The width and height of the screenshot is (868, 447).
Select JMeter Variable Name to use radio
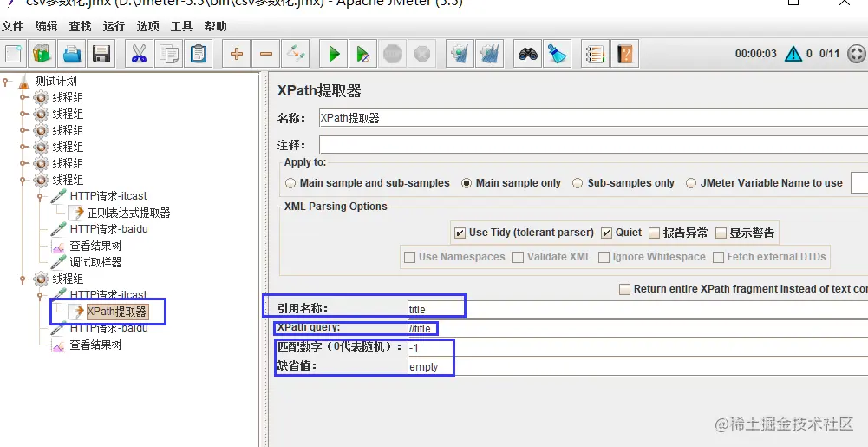click(691, 183)
